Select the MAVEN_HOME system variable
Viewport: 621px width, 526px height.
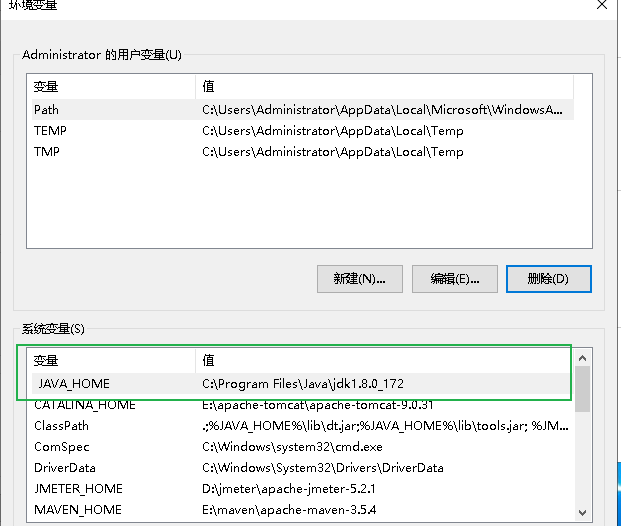click(x=78, y=510)
